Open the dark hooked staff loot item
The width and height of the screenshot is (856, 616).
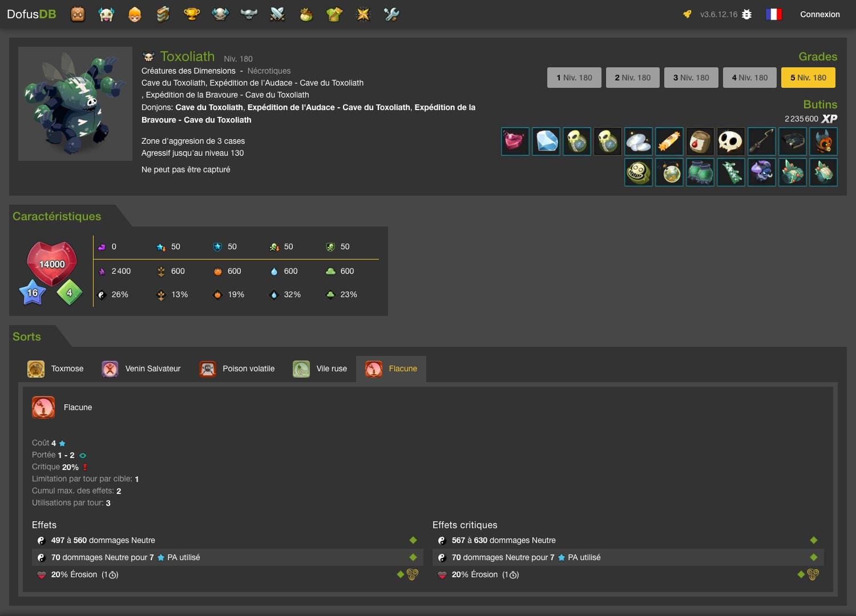pos(762,141)
